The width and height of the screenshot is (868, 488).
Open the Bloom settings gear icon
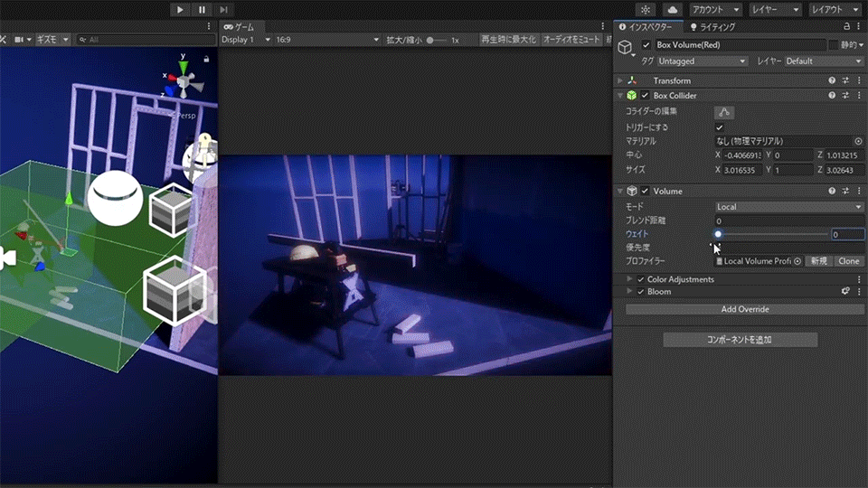[846, 292]
